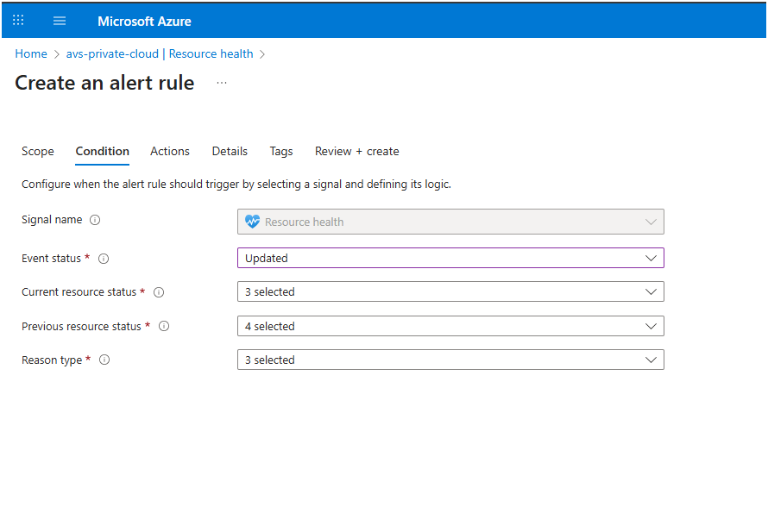Open the hamburger portal menu
This screenshot has height=532, width=768.
[60, 21]
